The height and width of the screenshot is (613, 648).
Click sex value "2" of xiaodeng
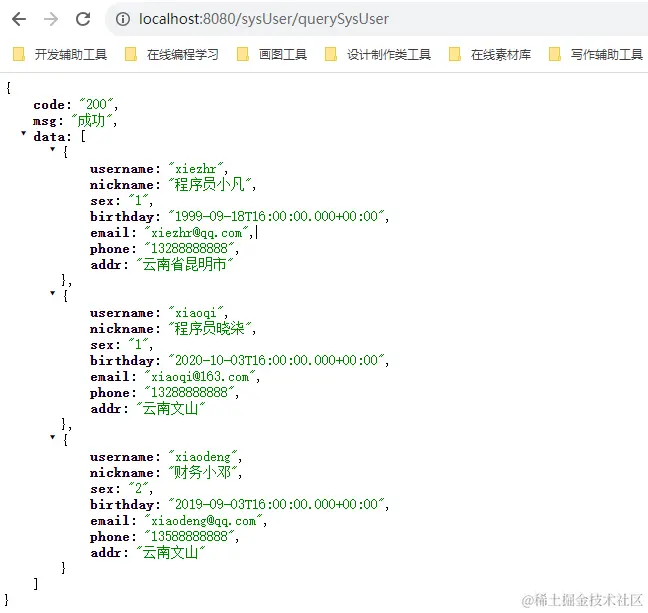138,488
